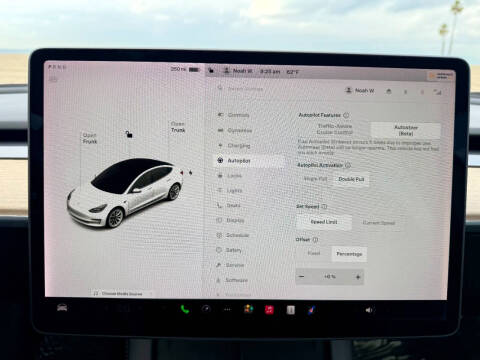Choose Percentage offset type
Viewport: 480px width, 360px height.
pyautogui.click(x=349, y=254)
